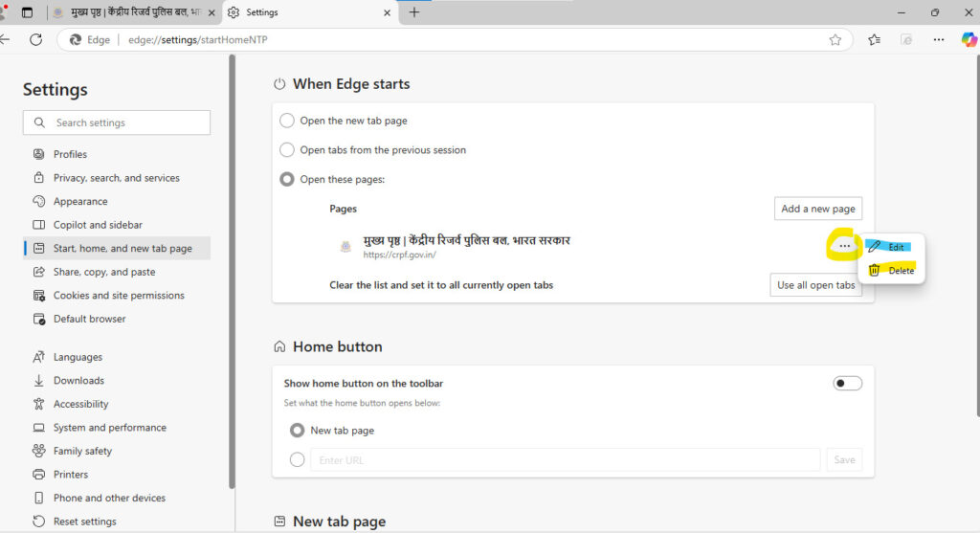980x533 pixels.
Task: Click the Languages sidebar icon
Action: click(x=38, y=357)
